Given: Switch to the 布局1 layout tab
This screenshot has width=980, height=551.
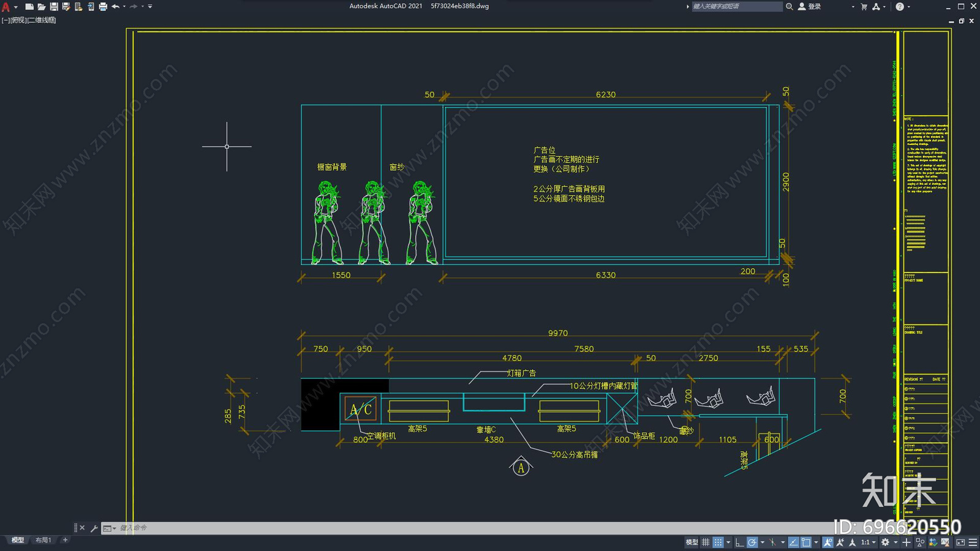Looking at the screenshot, I should [x=43, y=540].
